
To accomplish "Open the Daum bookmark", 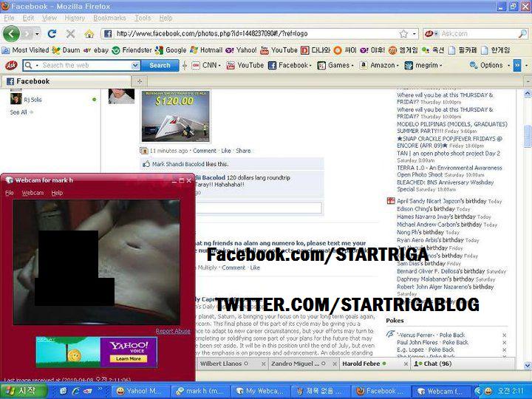I will pos(66,50).
